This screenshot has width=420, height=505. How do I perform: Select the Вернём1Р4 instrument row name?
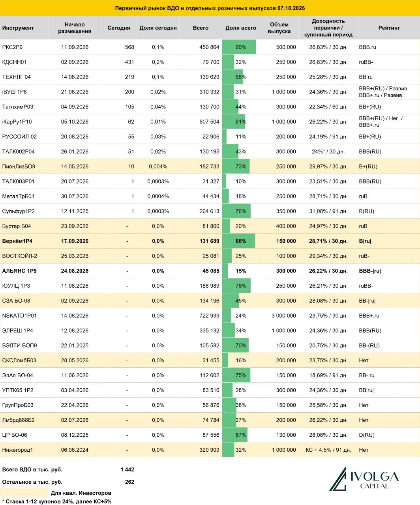17,241
